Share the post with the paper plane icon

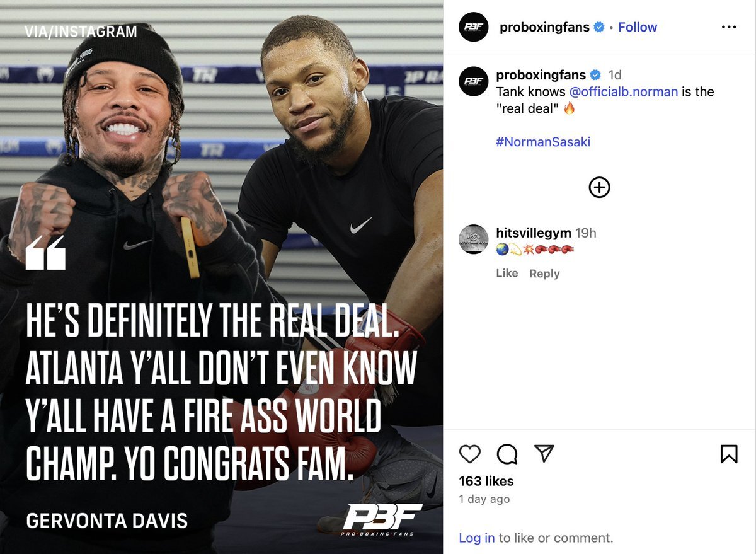(x=544, y=453)
